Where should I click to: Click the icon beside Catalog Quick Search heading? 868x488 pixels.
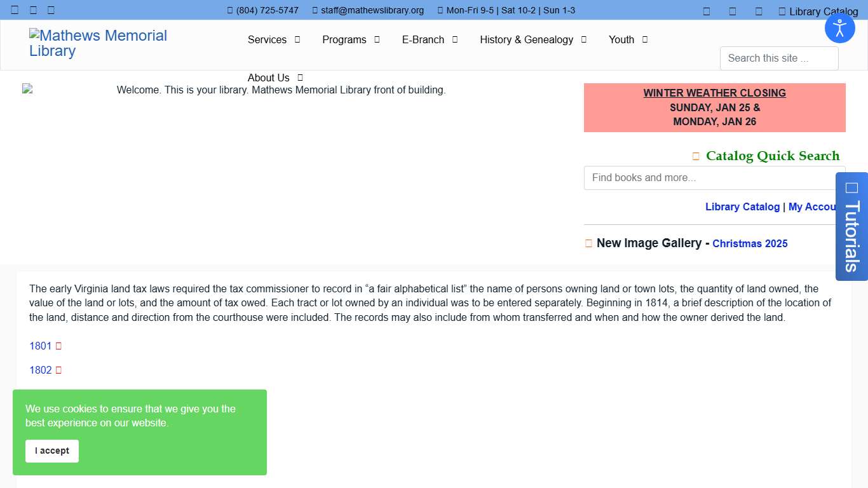(x=696, y=156)
